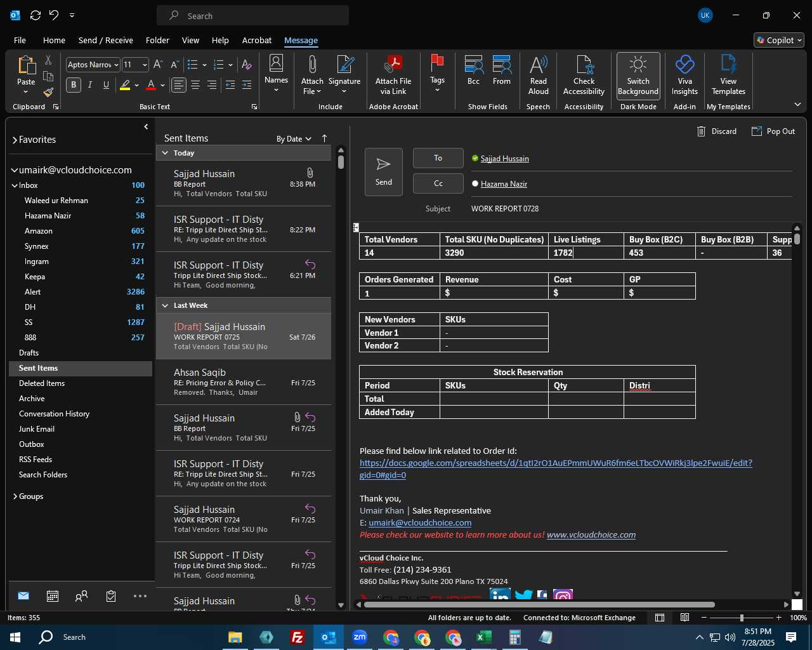Click the umairk@vcloudchoice.com email link
The width and height of the screenshot is (812, 650).
[x=420, y=523]
